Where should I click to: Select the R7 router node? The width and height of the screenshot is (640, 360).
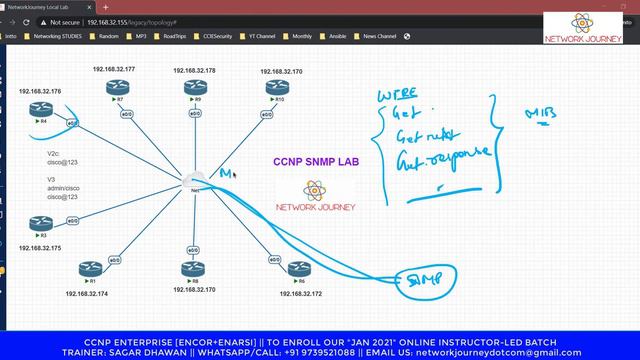(x=118, y=88)
